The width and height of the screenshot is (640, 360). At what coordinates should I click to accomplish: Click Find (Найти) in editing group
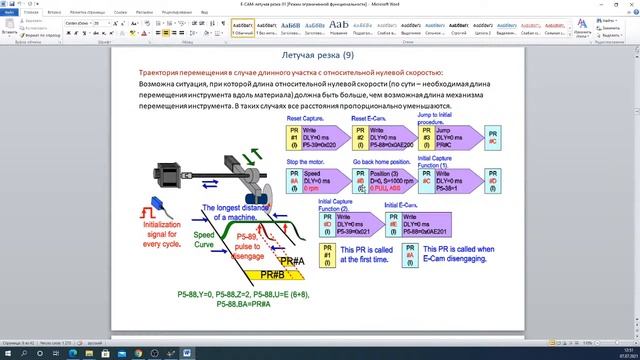click(x=607, y=20)
